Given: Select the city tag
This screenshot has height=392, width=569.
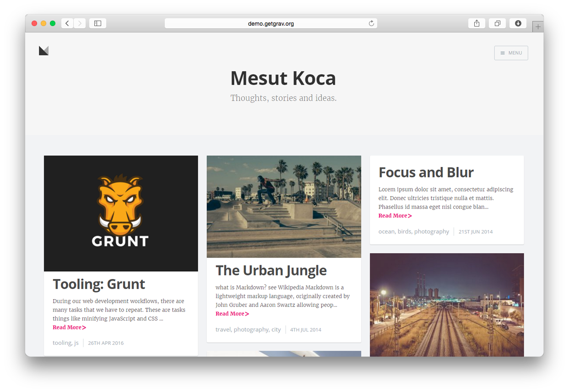Looking at the screenshot, I should pos(276,329).
